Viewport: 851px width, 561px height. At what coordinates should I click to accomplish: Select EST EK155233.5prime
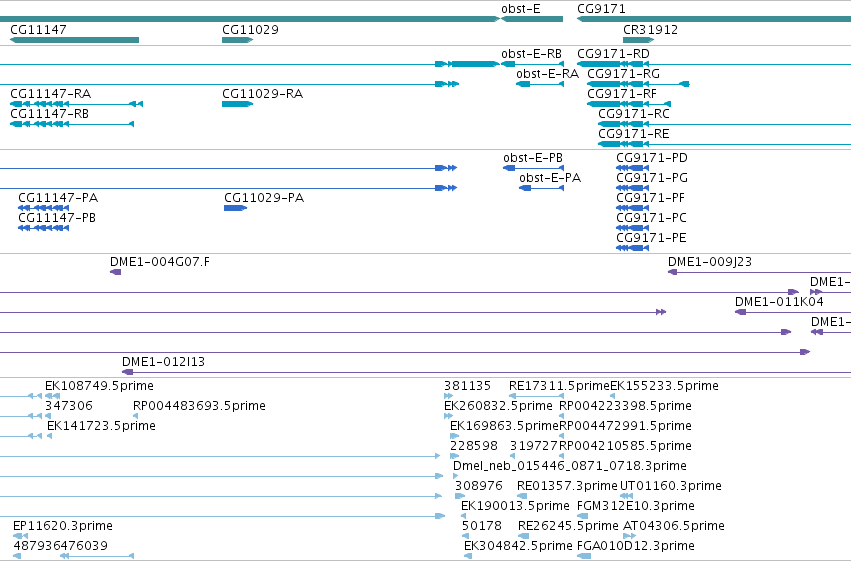coord(612,396)
